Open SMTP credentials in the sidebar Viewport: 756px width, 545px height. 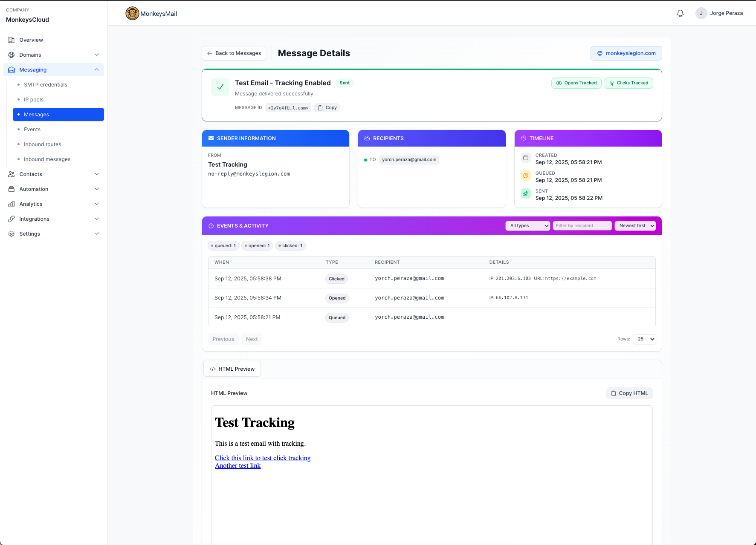coord(46,85)
